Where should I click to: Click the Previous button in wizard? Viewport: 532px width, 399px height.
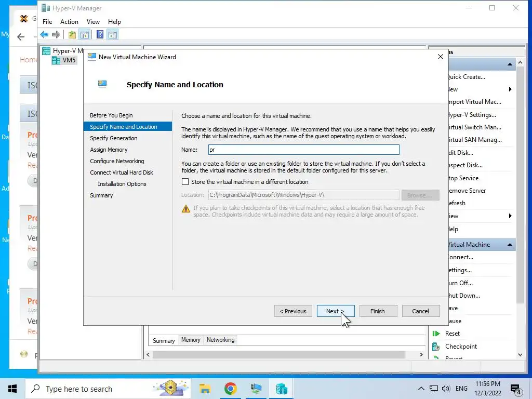pyautogui.click(x=293, y=311)
